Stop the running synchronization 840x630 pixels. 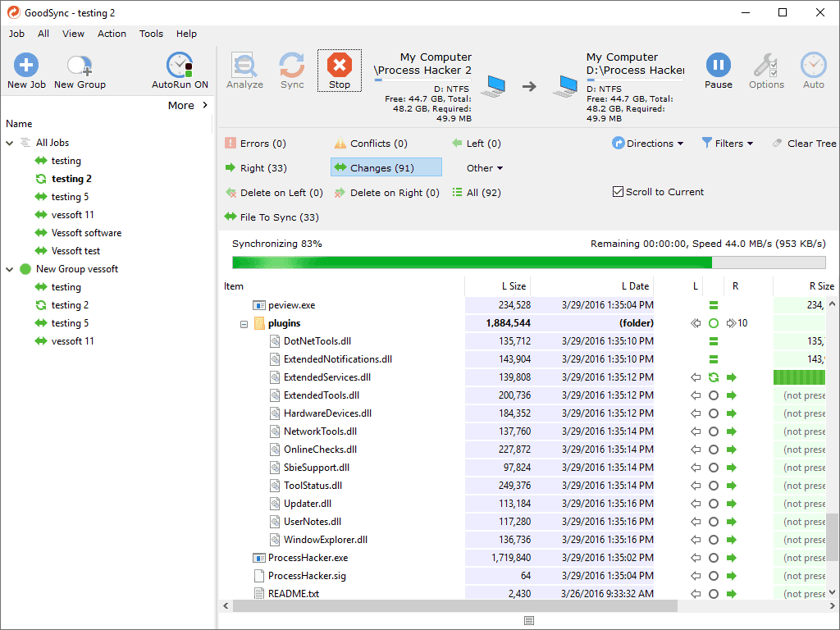339,71
